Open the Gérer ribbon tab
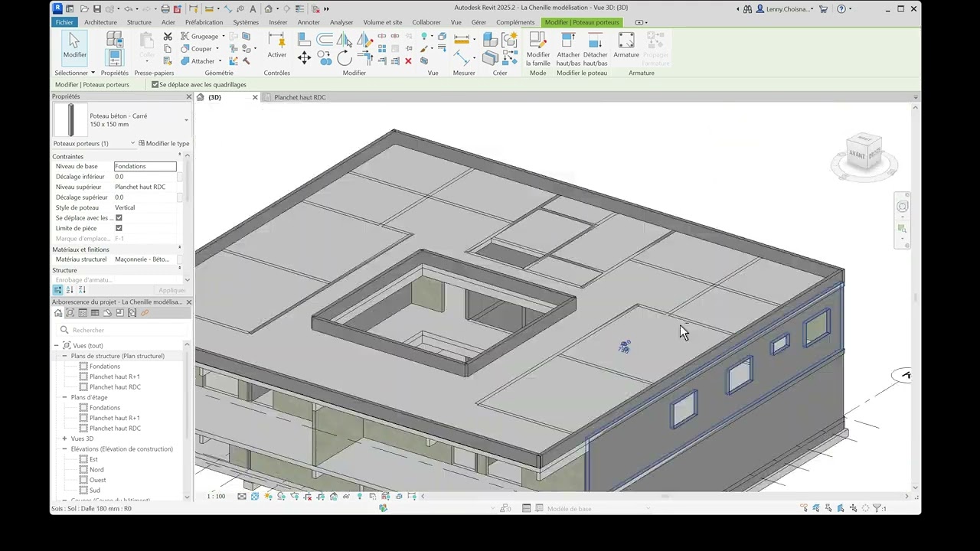The width and height of the screenshot is (980, 551). 479,22
